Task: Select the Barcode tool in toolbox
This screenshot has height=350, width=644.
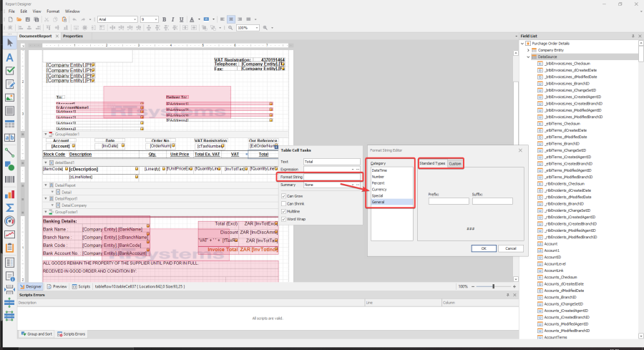Action: point(10,180)
